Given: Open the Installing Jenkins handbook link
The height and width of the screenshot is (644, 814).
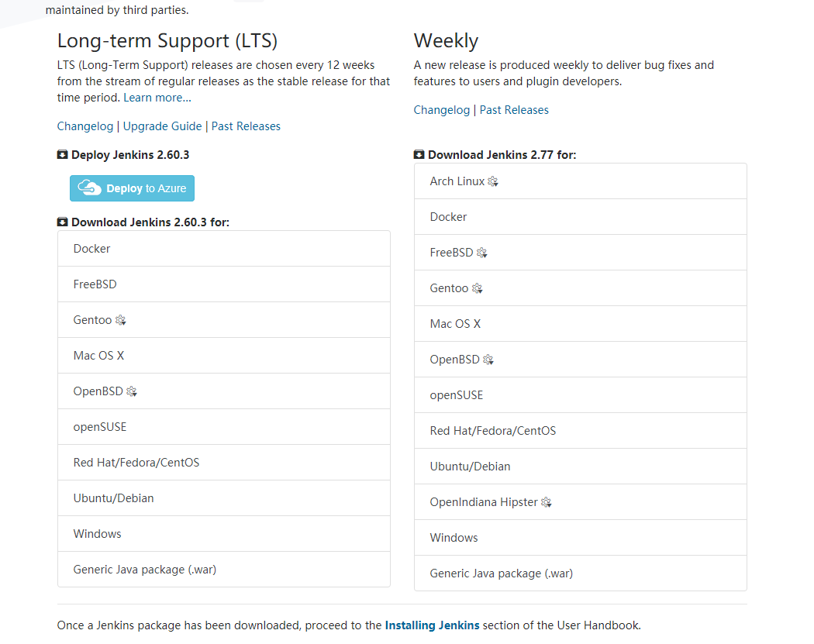Looking at the screenshot, I should (432, 625).
